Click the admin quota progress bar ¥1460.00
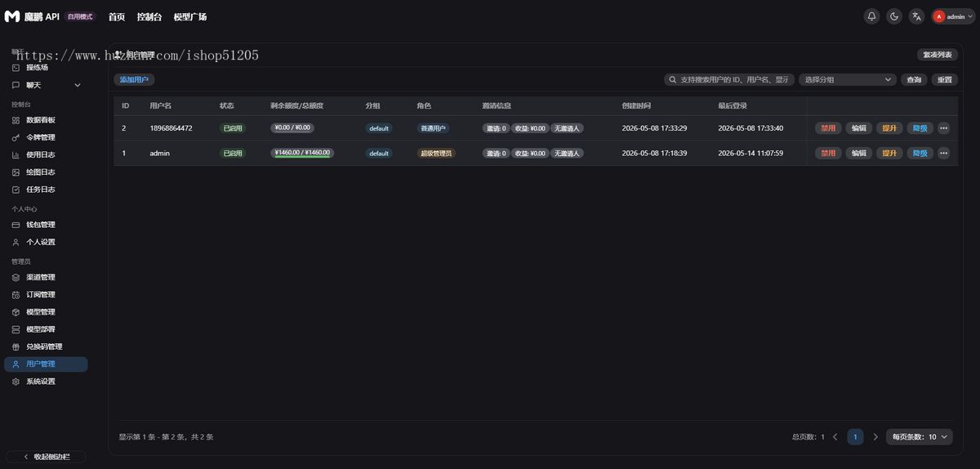Viewport: 980px width, 469px height. pyautogui.click(x=302, y=153)
